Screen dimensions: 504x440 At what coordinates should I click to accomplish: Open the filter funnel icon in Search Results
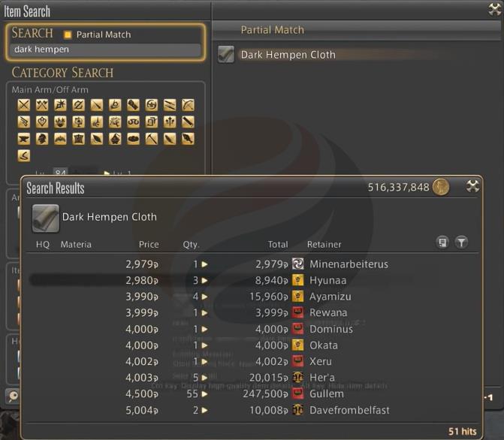(462, 243)
